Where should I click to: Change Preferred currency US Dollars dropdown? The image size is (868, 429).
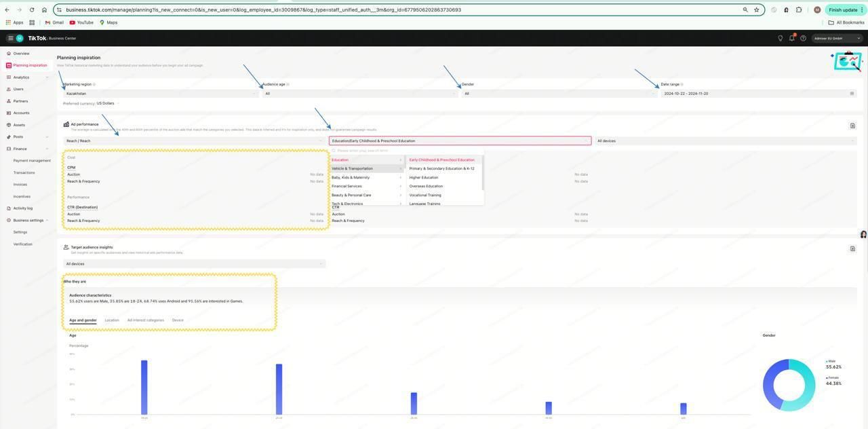108,103
